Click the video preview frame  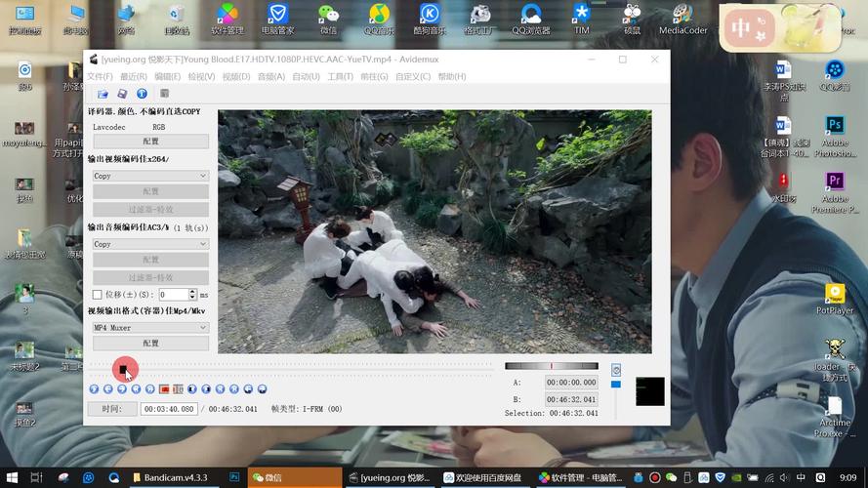(434, 231)
